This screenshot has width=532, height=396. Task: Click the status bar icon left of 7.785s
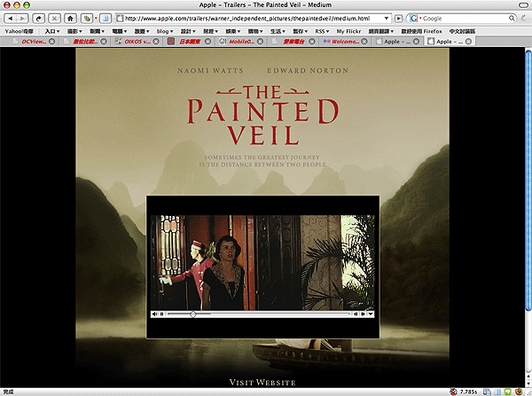pos(453,392)
